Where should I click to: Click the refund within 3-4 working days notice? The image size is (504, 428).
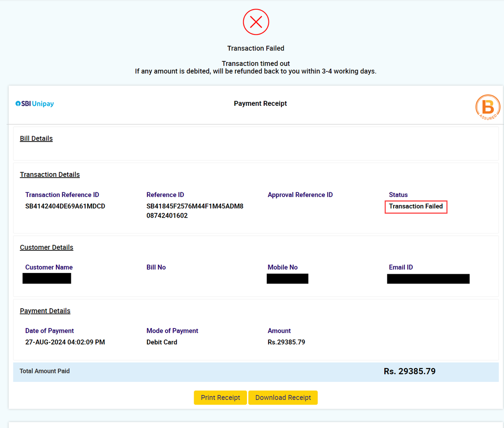tap(256, 71)
